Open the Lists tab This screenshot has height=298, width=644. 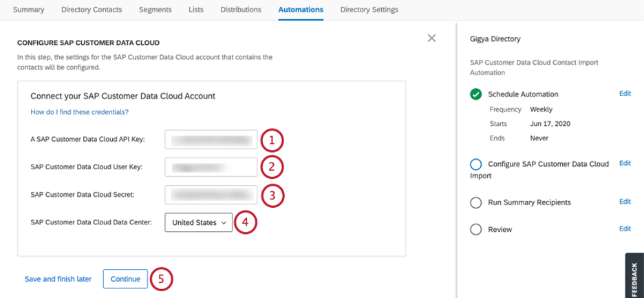click(196, 10)
